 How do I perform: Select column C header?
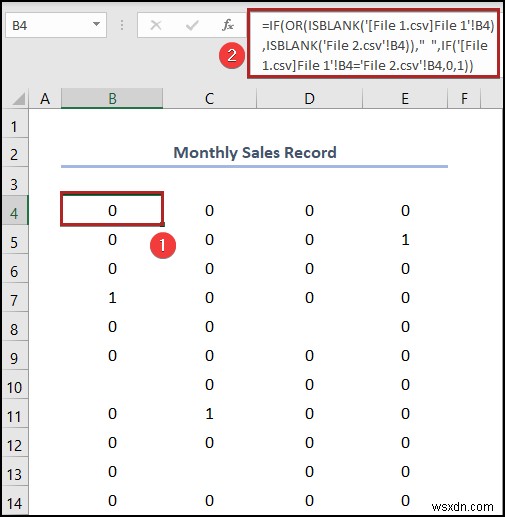[210, 99]
